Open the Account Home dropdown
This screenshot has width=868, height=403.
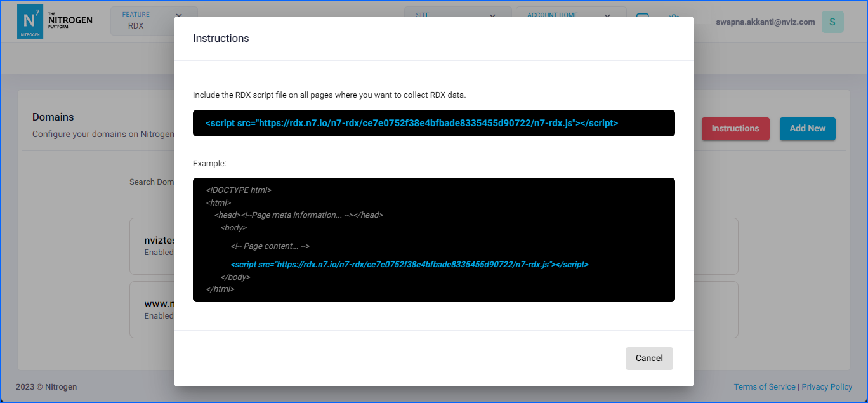coord(570,15)
